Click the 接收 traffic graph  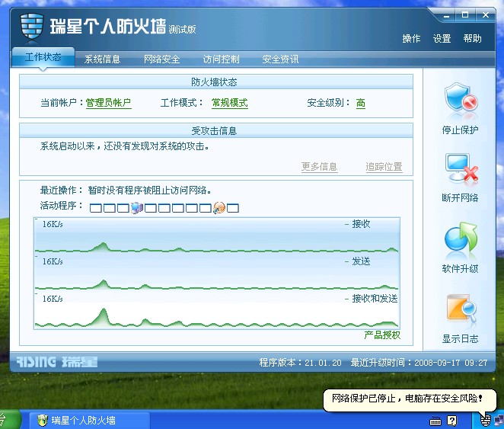(x=217, y=235)
